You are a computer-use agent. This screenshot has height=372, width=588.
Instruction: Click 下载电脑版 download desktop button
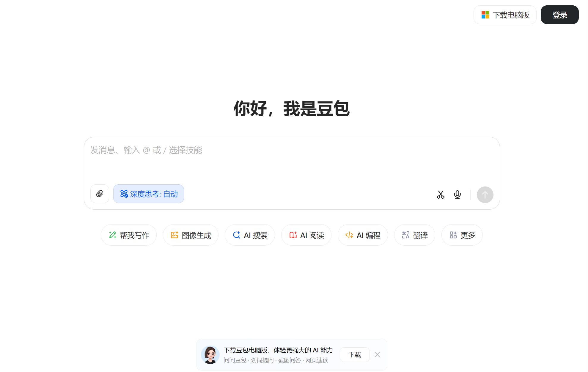pos(505,15)
